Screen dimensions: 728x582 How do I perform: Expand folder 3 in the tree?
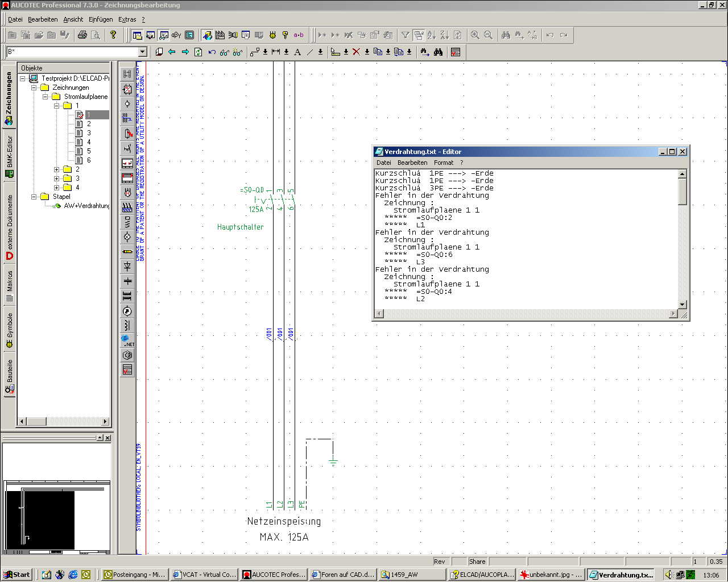57,178
